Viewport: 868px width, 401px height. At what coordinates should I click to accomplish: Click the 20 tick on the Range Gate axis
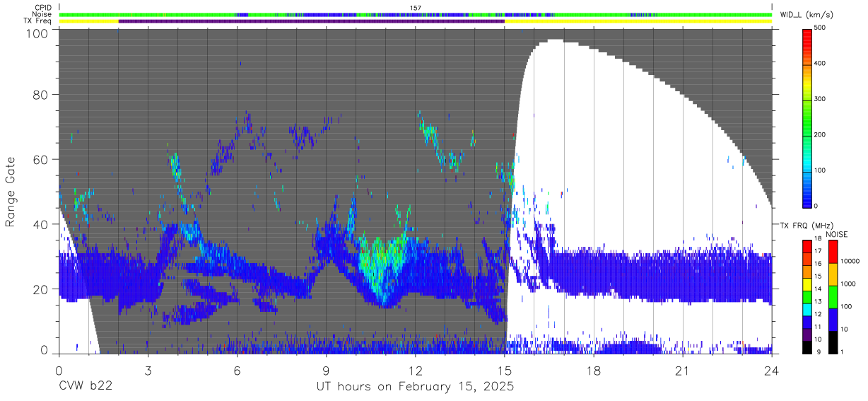[41, 289]
